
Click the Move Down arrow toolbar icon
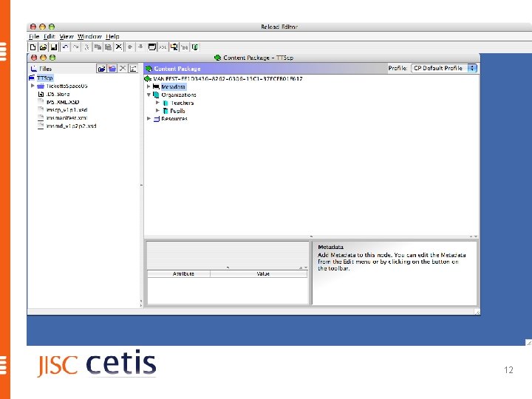pos(140,47)
